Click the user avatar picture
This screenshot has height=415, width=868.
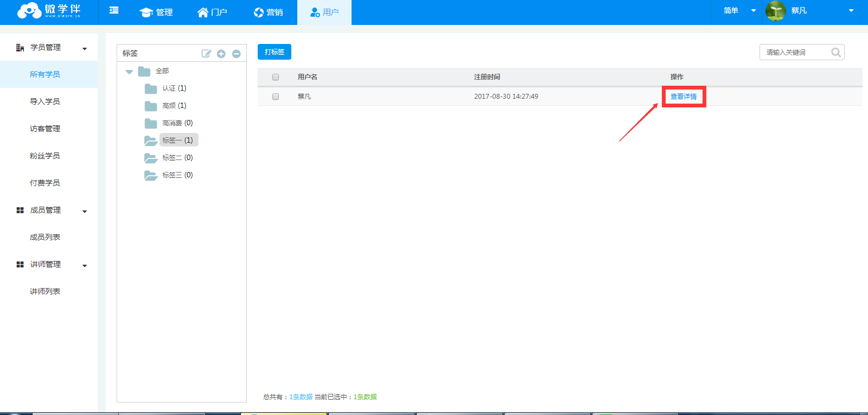click(776, 11)
